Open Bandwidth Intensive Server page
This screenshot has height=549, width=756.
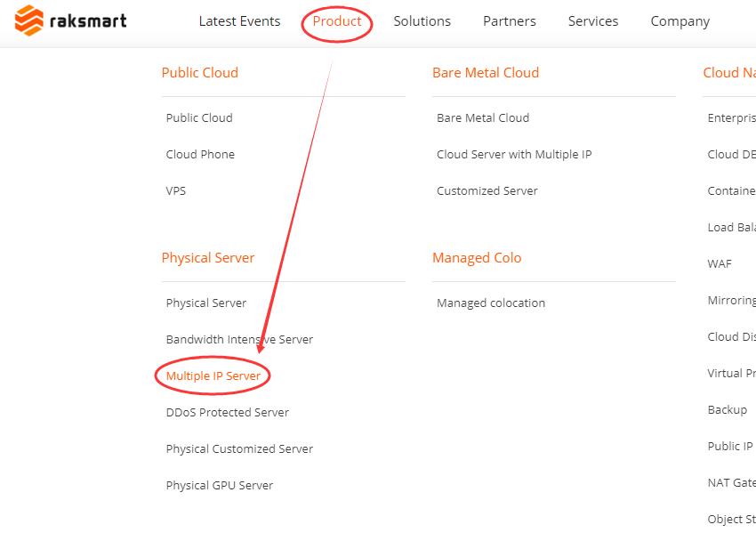point(239,340)
